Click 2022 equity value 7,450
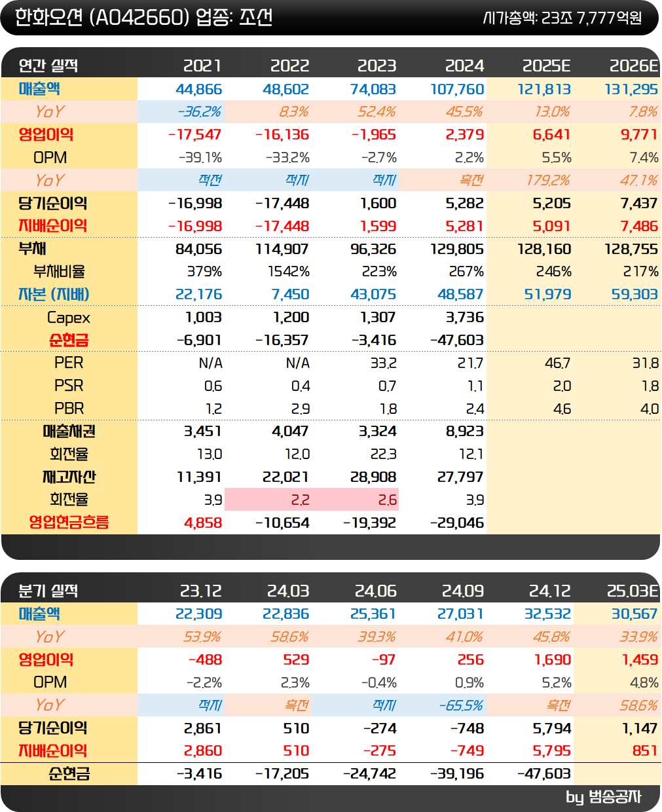The width and height of the screenshot is (662, 812). (290, 295)
